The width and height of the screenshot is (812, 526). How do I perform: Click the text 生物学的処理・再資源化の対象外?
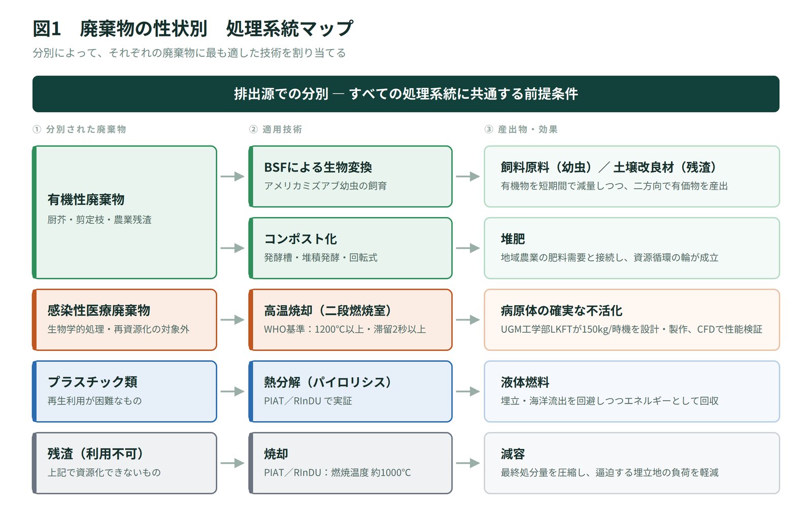click(118, 329)
